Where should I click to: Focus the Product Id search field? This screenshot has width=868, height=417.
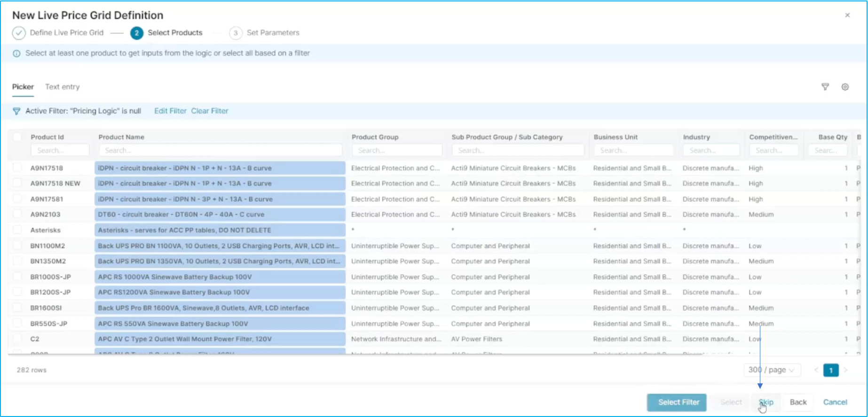point(60,150)
